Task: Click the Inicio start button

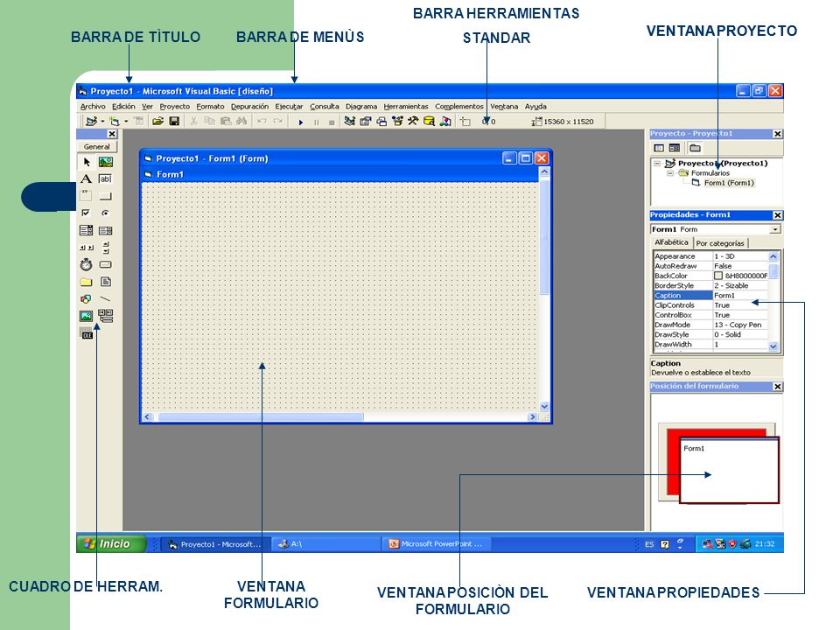Action: click(111, 543)
